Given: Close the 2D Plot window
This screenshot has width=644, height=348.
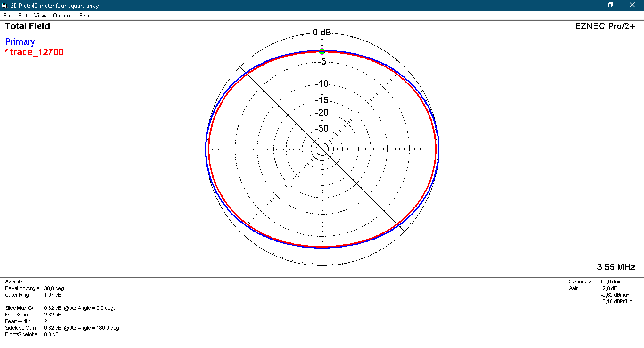Looking at the screenshot, I should pos(632,5).
